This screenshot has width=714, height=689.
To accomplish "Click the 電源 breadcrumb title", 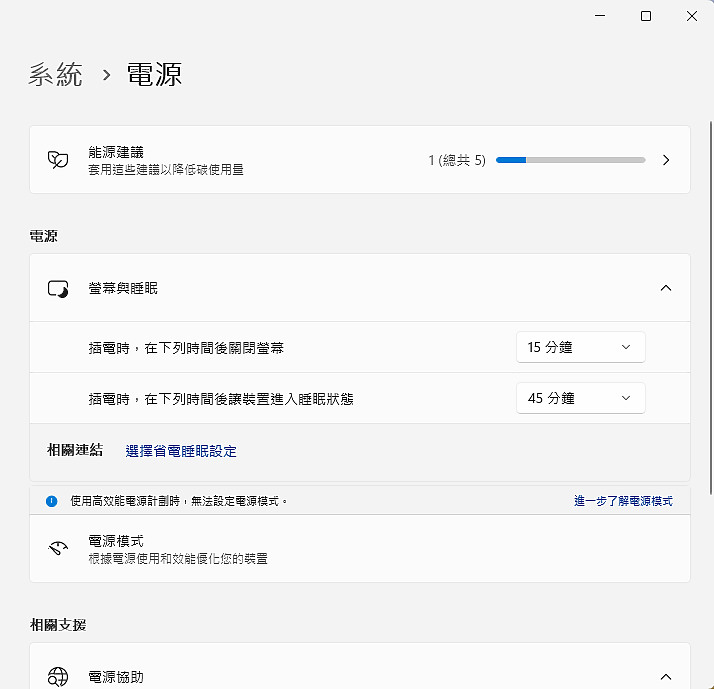I will (154, 75).
